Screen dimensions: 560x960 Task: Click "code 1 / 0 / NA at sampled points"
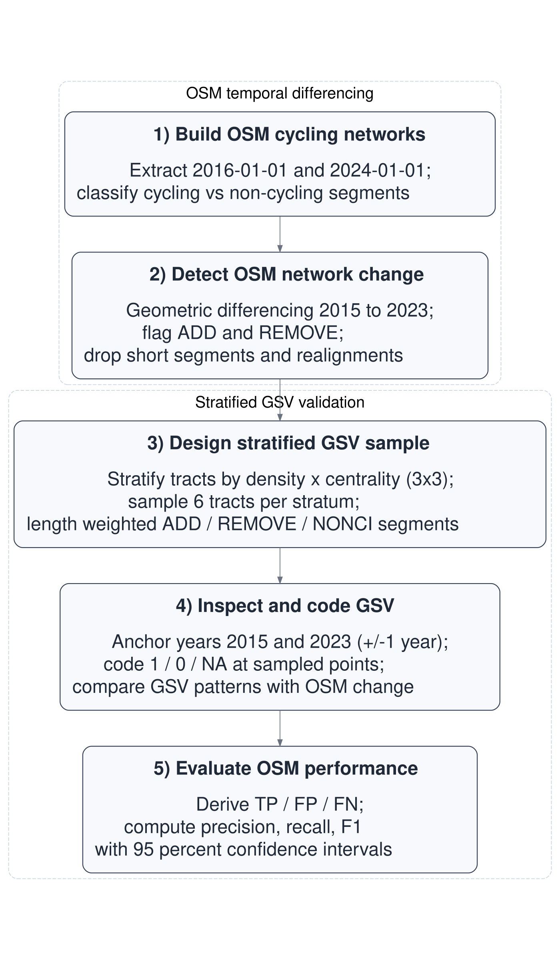(x=244, y=664)
